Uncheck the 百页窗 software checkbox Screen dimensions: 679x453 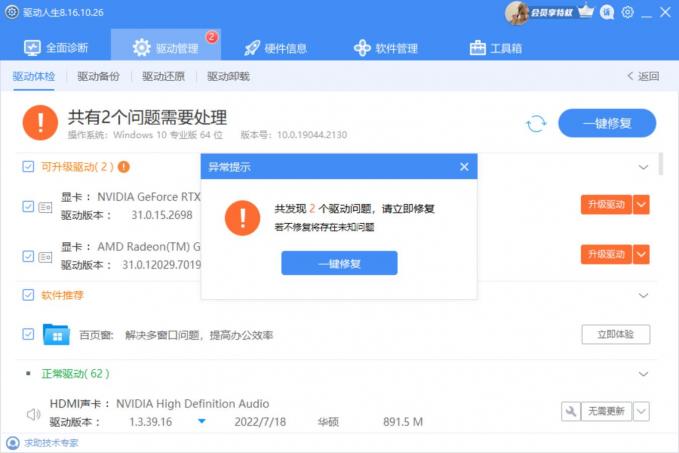pyautogui.click(x=28, y=334)
